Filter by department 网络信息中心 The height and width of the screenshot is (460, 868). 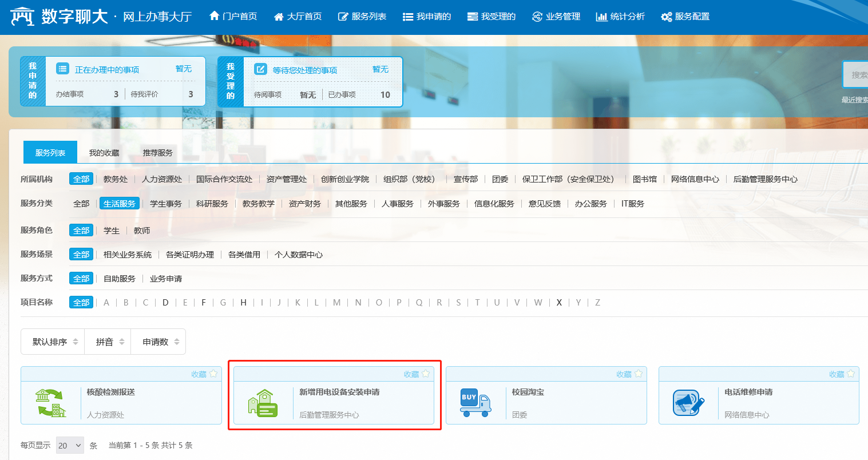coord(695,179)
